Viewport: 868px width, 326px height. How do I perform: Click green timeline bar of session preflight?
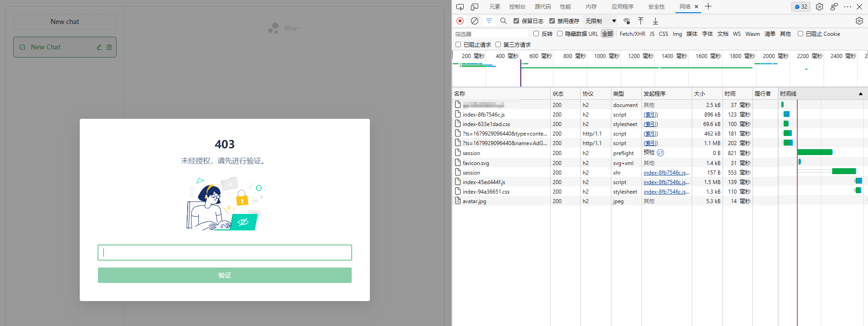815,152
